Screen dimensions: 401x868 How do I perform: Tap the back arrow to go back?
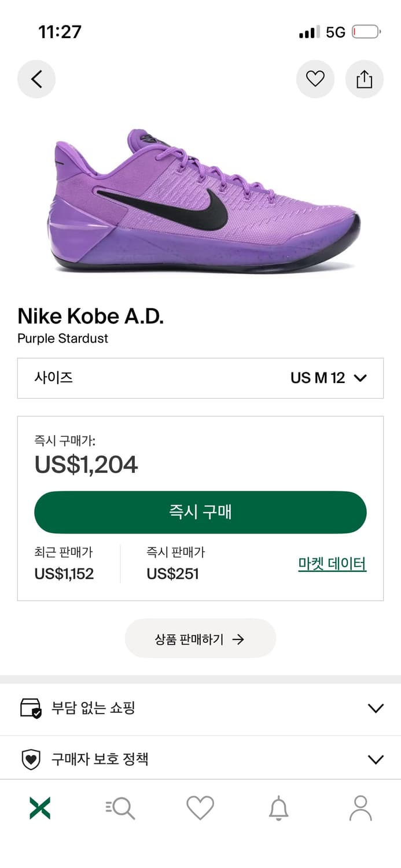coord(36,79)
